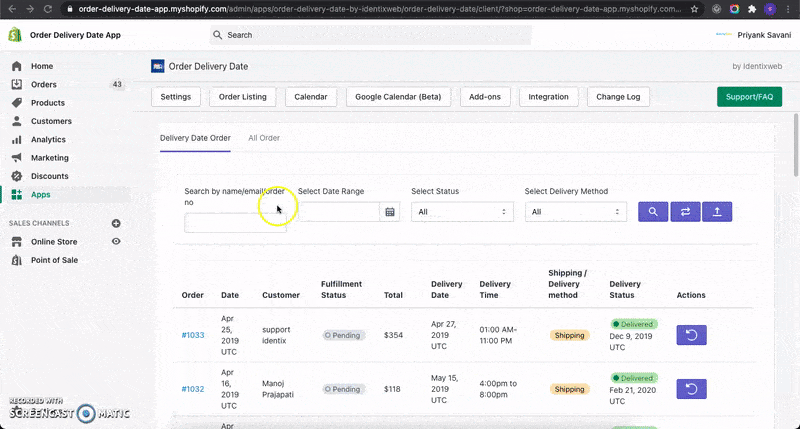Open Online Store channel
The height and width of the screenshot is (429, 800).
click(x=54, y=242)
